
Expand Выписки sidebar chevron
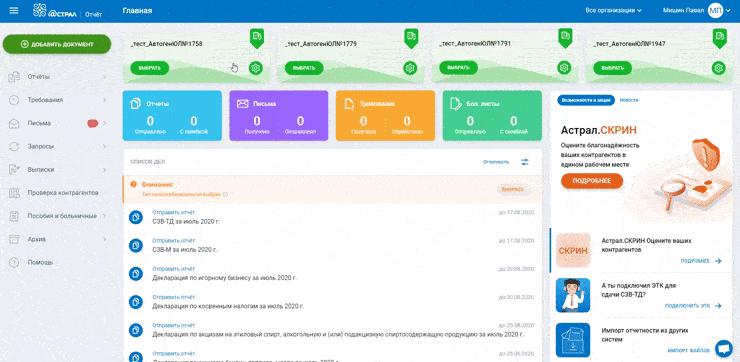coord(104,169)
